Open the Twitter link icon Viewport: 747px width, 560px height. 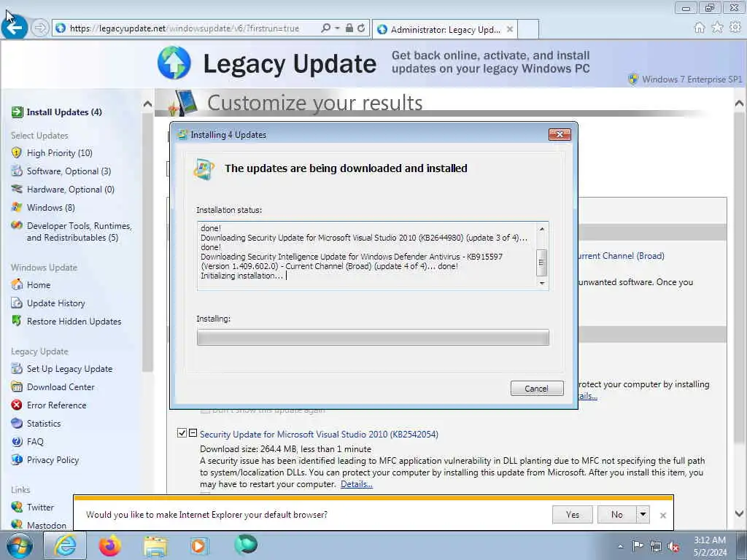pyautogui.click(x=17, y=507)
